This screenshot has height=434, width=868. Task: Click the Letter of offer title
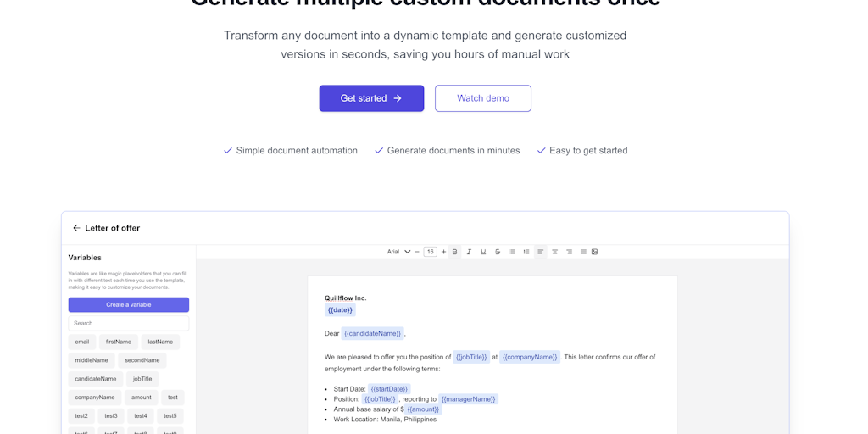point(113,228)
